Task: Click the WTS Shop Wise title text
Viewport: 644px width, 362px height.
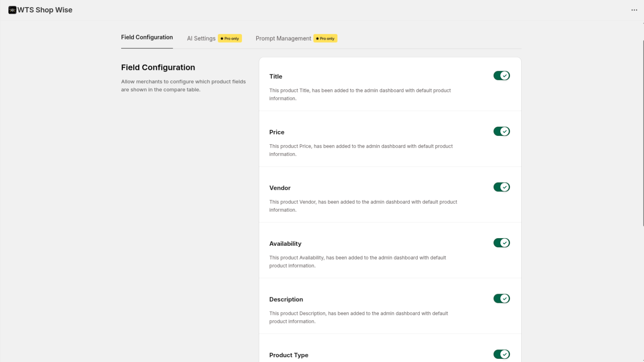Action: click(x=45, y=10)
